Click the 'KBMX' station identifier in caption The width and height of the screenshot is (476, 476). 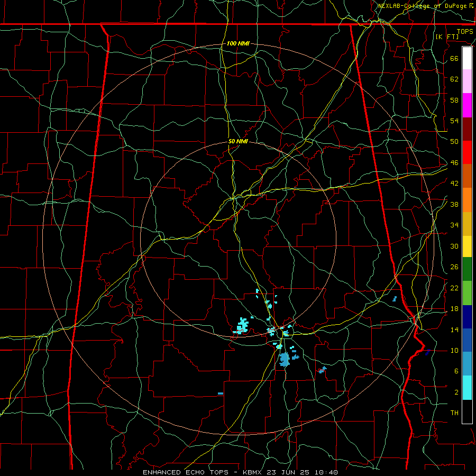(x=253, y=472)
